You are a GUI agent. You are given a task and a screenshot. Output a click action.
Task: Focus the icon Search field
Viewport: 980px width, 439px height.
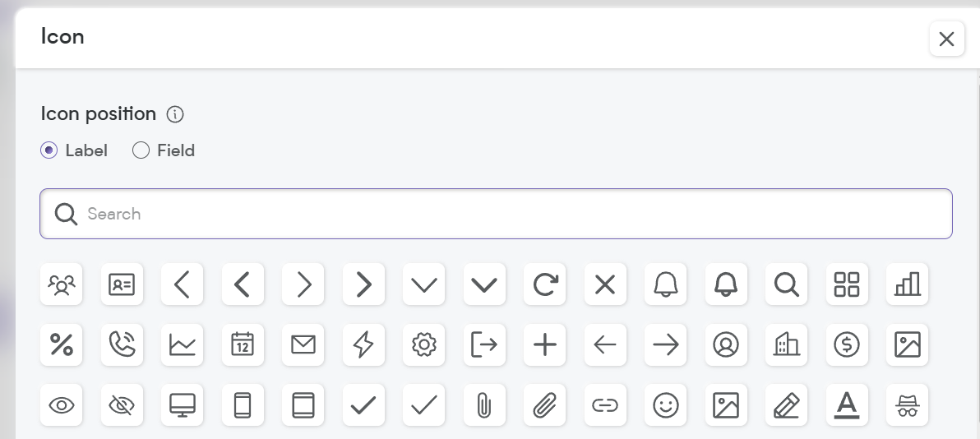(497, 214)
